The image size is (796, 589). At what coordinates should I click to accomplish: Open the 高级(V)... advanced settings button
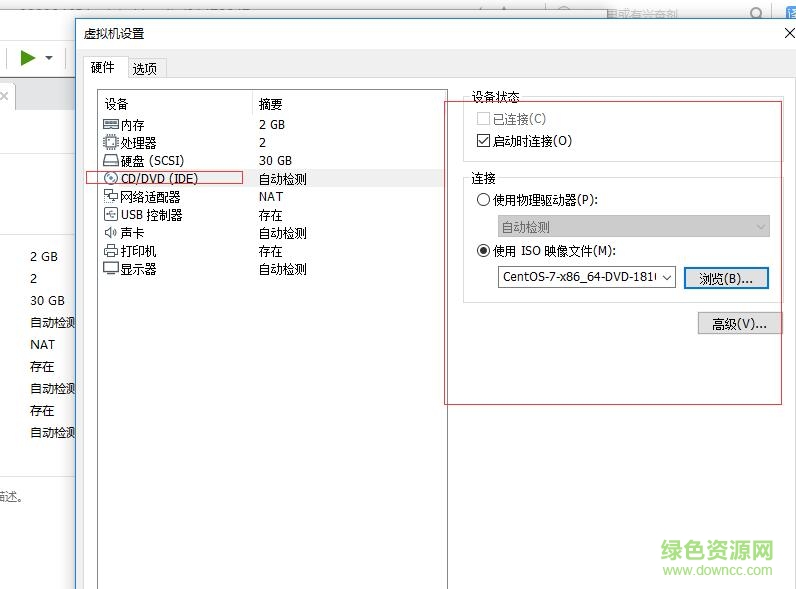pyautogui.click(x=739, y=324)
